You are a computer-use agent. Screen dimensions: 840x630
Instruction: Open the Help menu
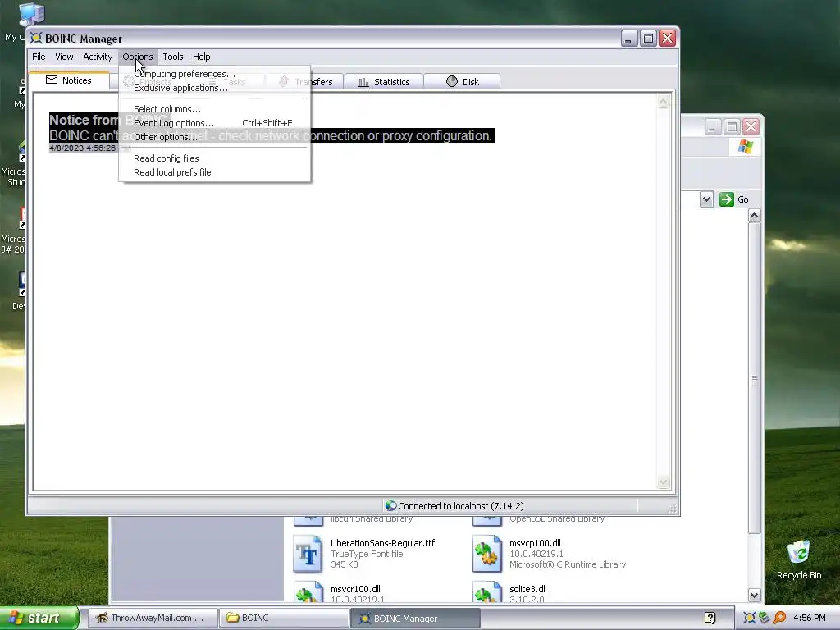click(x=202, y=57)
